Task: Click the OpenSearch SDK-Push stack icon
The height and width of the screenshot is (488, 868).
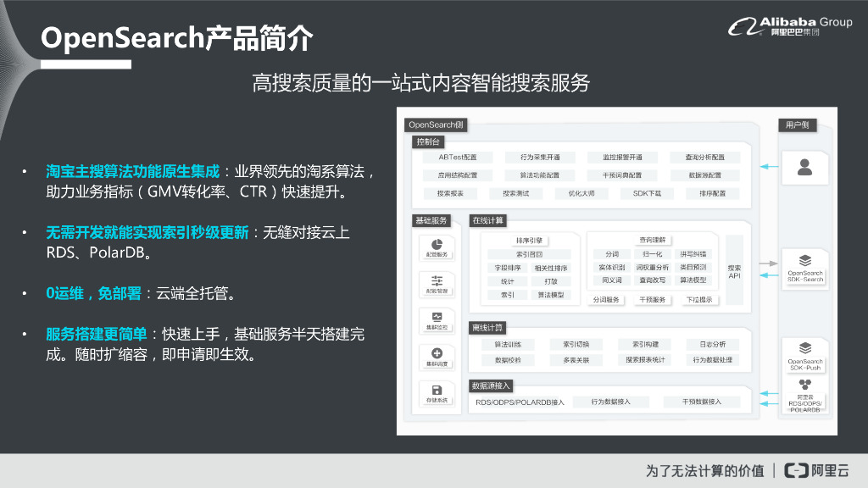Action: (805, 348)
